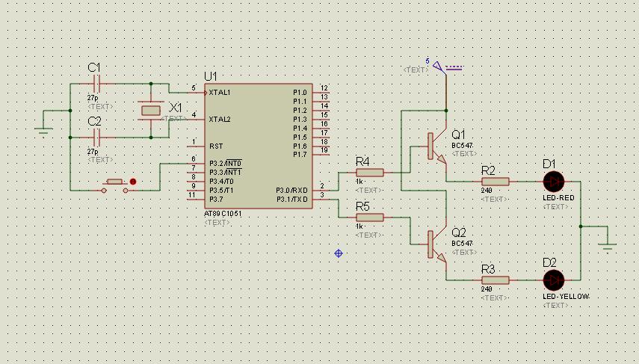
Task: Click the 240 value under R3
Action: point(487,289)
